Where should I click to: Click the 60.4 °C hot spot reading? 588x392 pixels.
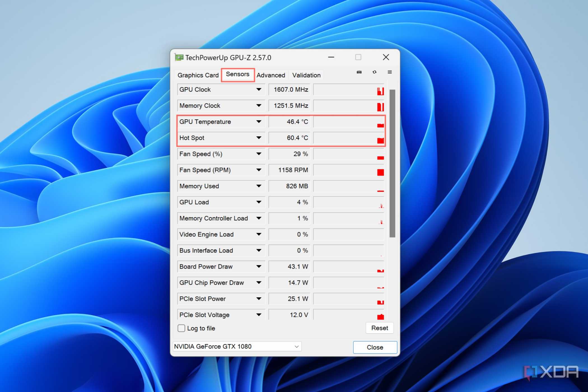[x=289, y=138]
